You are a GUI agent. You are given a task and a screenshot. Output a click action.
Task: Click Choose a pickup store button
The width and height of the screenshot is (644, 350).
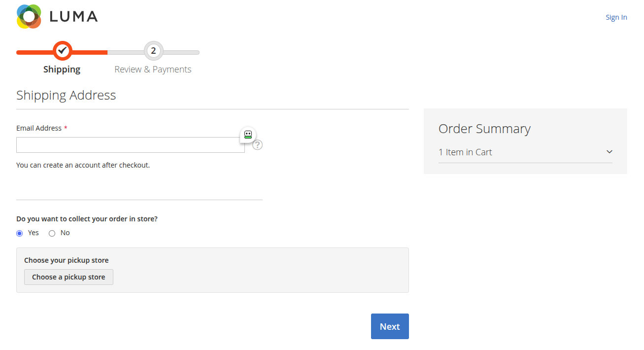tap(68, 277)
